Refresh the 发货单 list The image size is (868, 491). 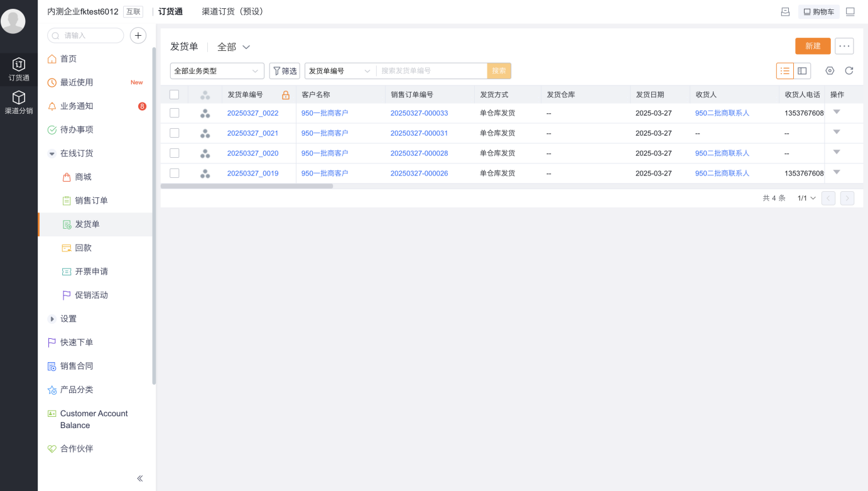[849, 71]
